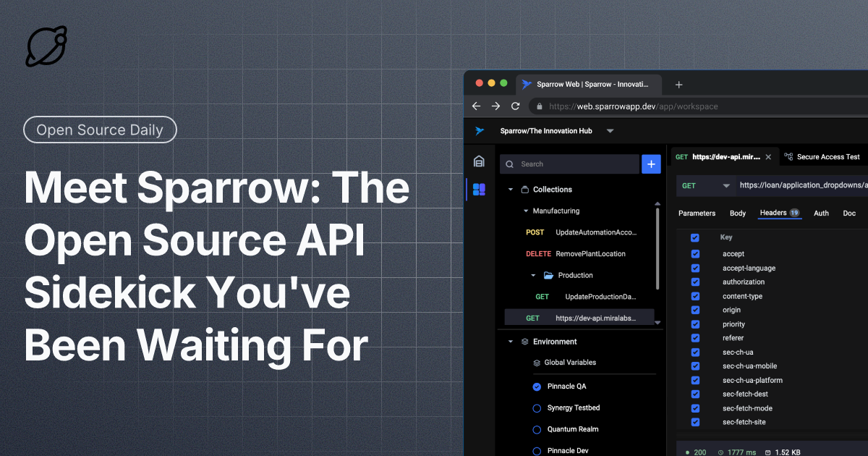Click the request URL field https://loan/application_dropdowns
Image resolution: width=868 pixels, height=456 pixels.
point(803,186)
